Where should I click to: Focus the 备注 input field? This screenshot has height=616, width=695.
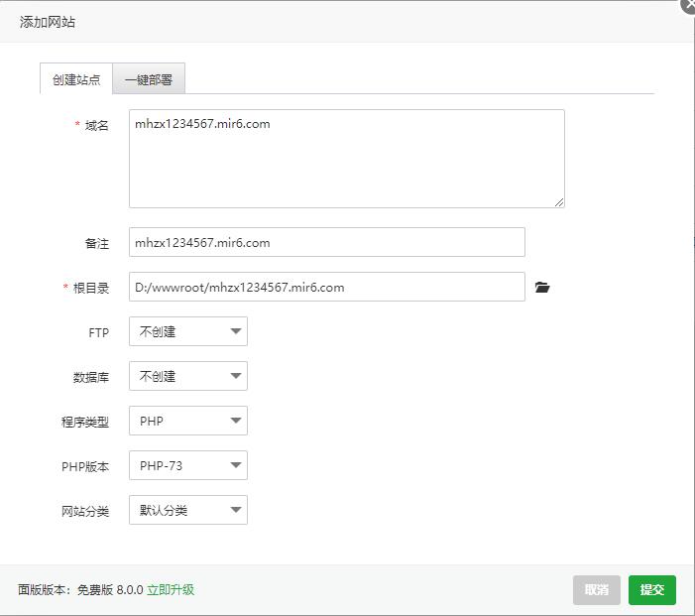coord(326,242)
